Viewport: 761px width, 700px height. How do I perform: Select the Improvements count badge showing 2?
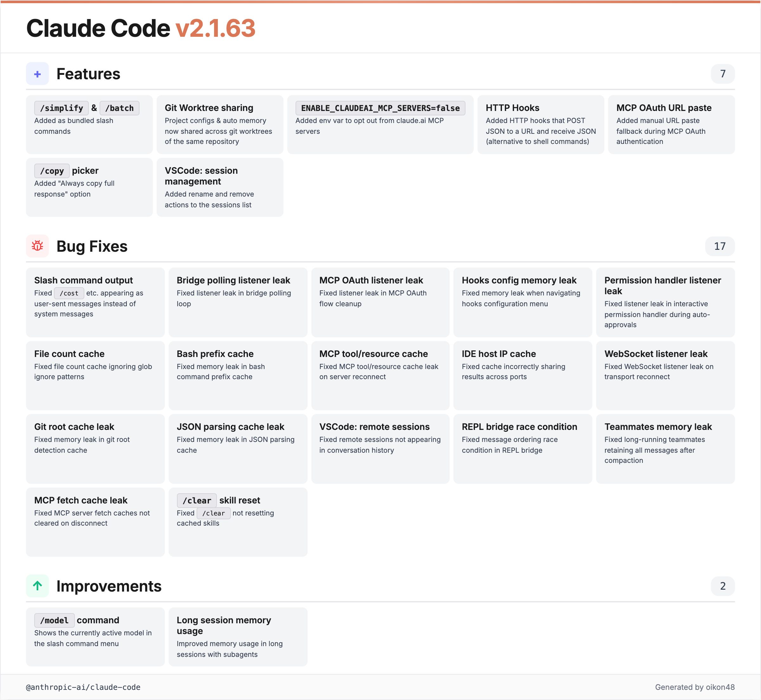tap(722, 586)
